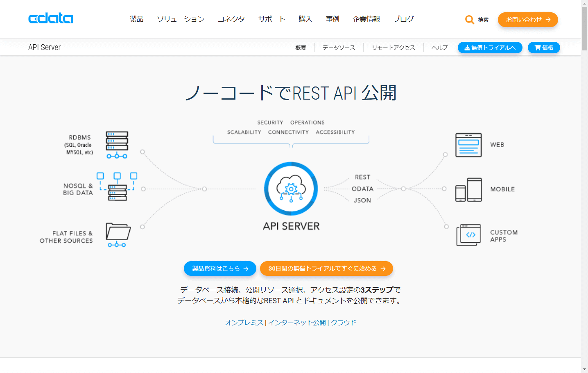Click the ODATA label in diagram
This screenshot has height=373, width=588.
tap(362, 189)
